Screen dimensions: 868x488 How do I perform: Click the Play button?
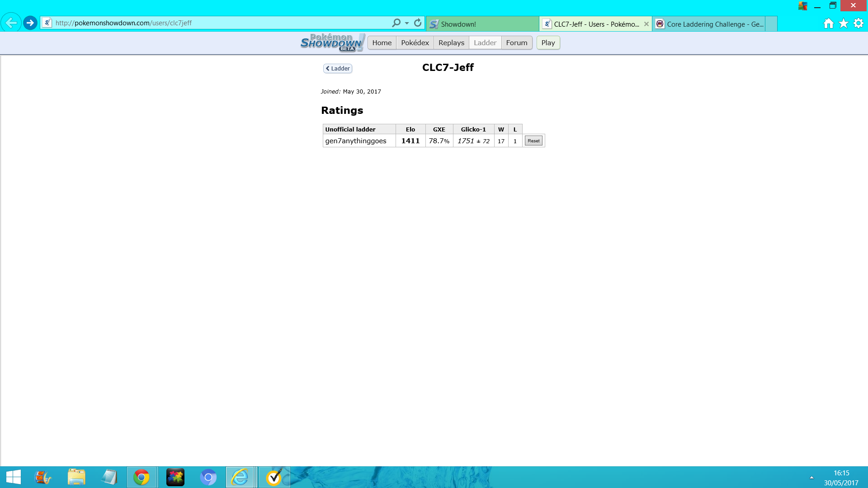[x=548, y=42]
